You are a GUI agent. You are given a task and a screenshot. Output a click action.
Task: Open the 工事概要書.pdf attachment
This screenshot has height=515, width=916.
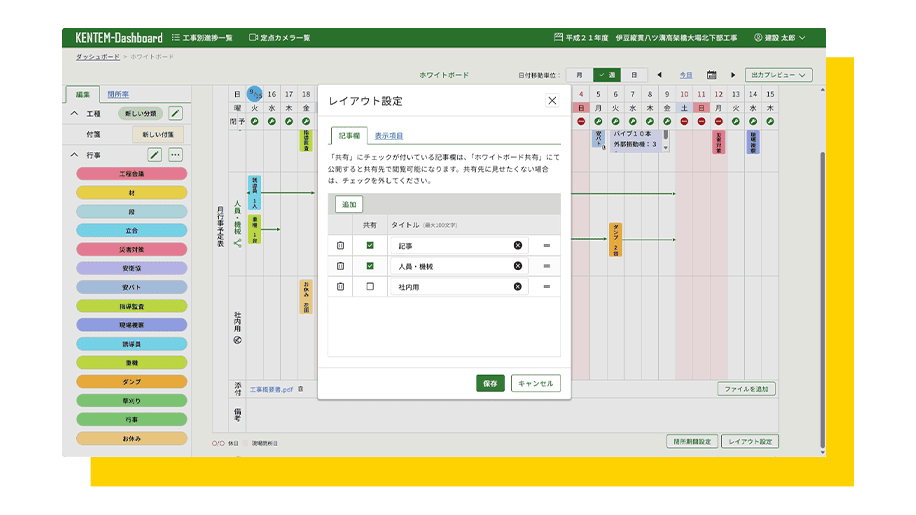(x=272, y=389)
